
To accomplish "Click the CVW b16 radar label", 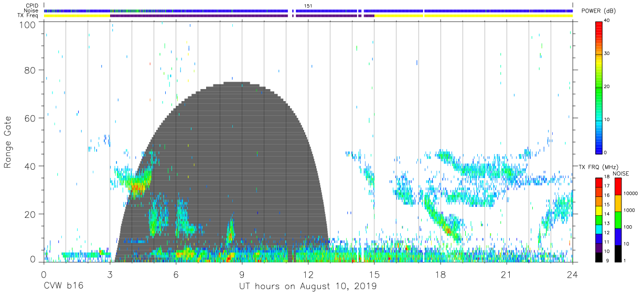I will tap(63, 286).
